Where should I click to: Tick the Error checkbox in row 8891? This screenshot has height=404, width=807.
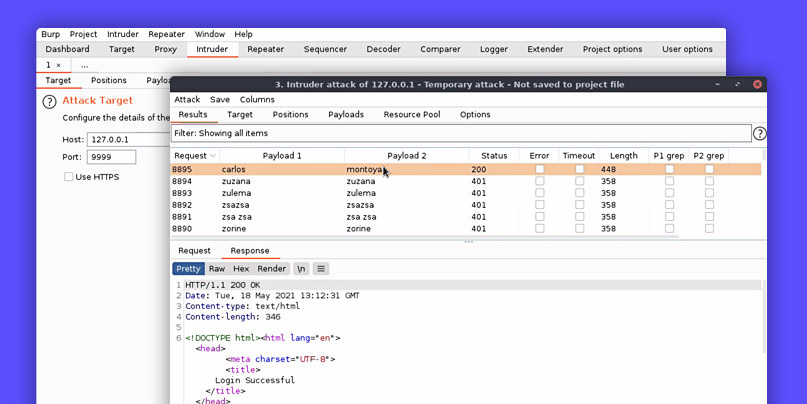539,217
